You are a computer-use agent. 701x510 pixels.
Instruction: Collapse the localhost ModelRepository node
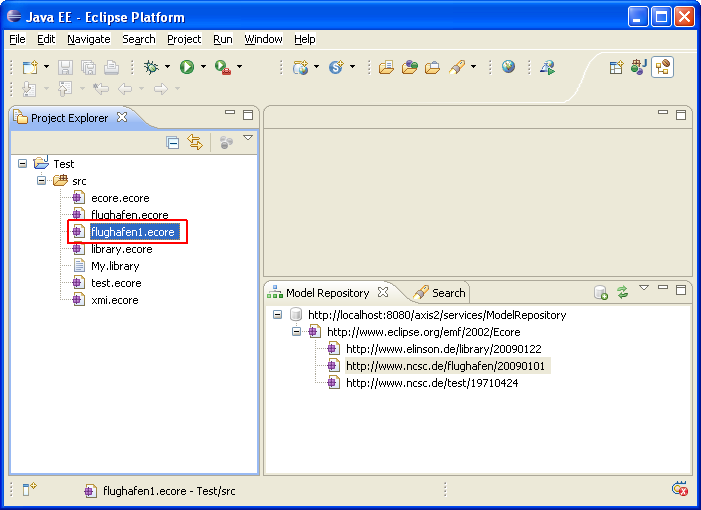point(277,315)
